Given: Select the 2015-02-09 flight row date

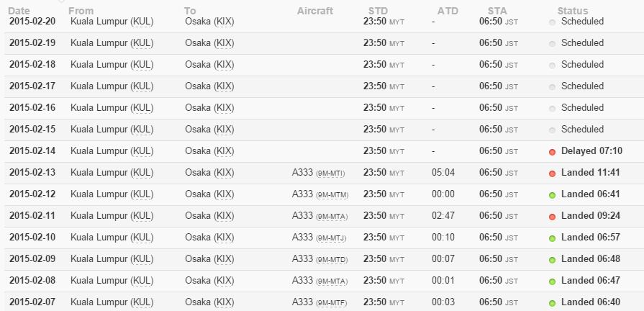Looking at the screenshot, I should tap(32, 259).
